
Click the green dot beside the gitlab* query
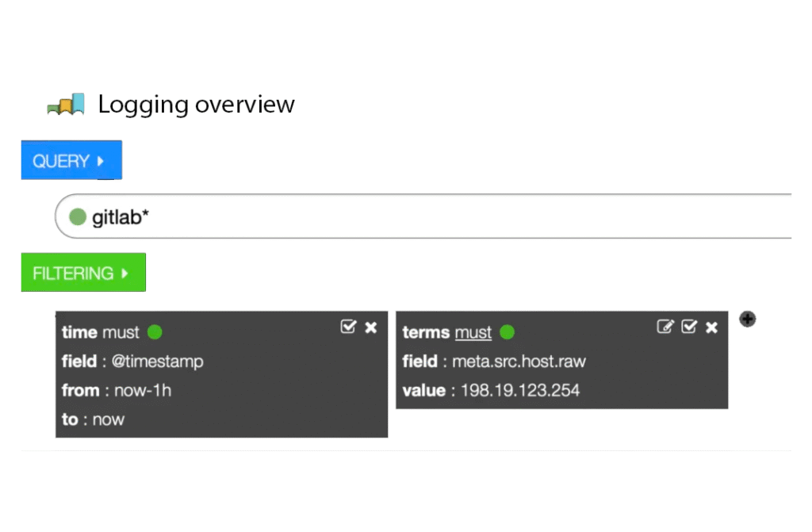[77, 217]
